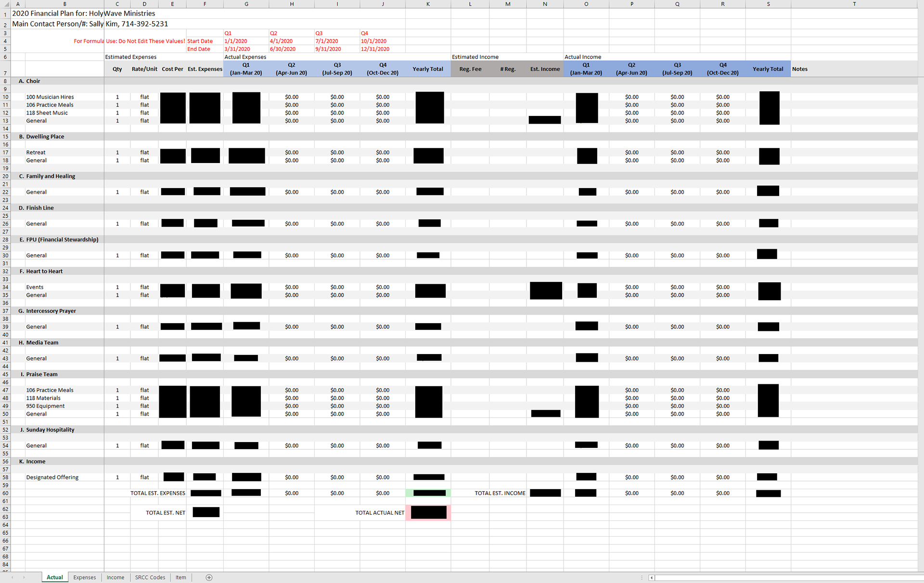Click the TOTAL EST. NET label

166,513
